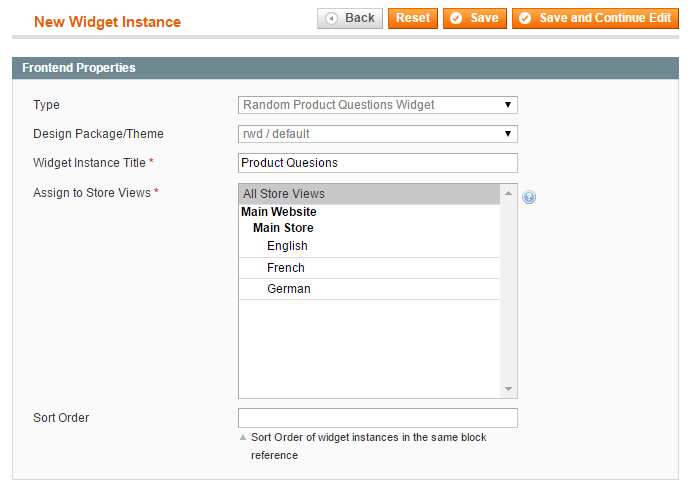Click the checkmark icon on Save button
Viewport: 690px width, 490px height.
[456, 18]
